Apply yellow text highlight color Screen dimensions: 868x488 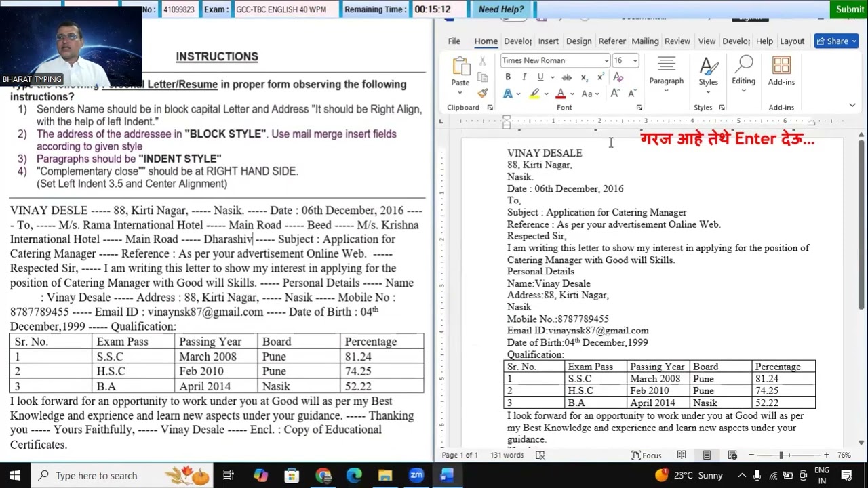[535, 94]
